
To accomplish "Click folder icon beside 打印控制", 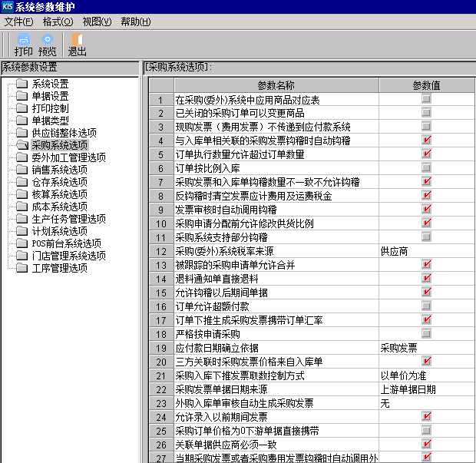I will (x=21, y=108).
